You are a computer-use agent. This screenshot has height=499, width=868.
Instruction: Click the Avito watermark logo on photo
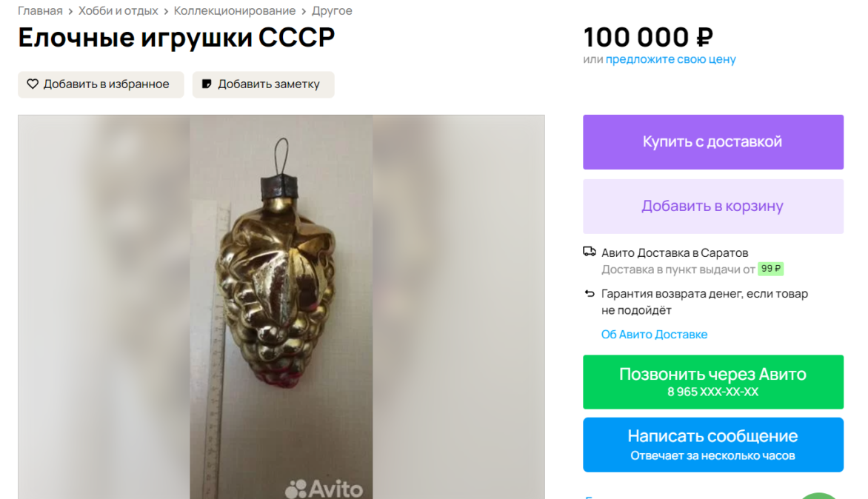click(x=324, y=489)
